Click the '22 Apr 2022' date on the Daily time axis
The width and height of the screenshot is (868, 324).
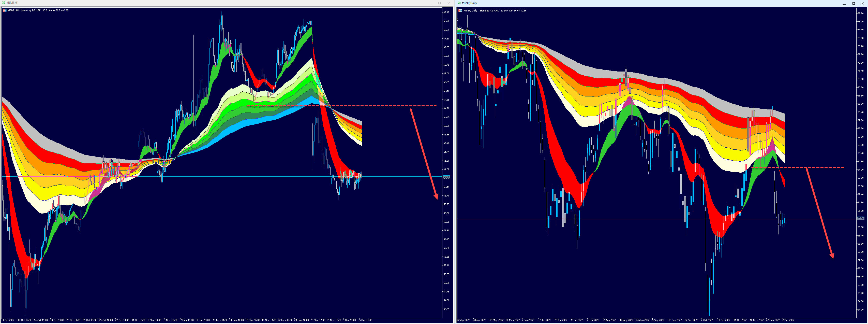click(464, 320)
